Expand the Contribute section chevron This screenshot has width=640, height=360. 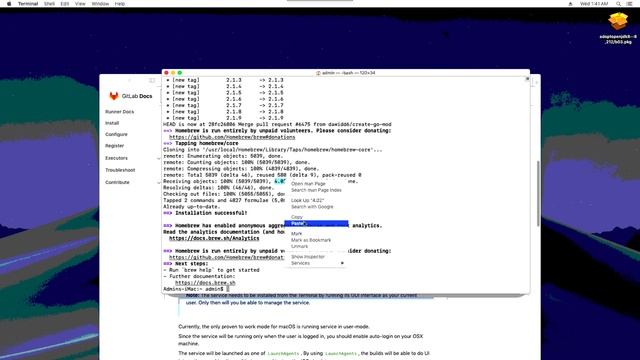pyautogui.click(x=158, y=182)
